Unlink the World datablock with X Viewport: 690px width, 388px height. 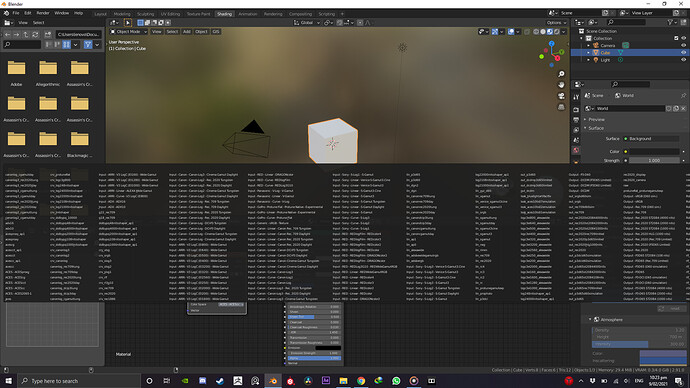tap(683, 108)
